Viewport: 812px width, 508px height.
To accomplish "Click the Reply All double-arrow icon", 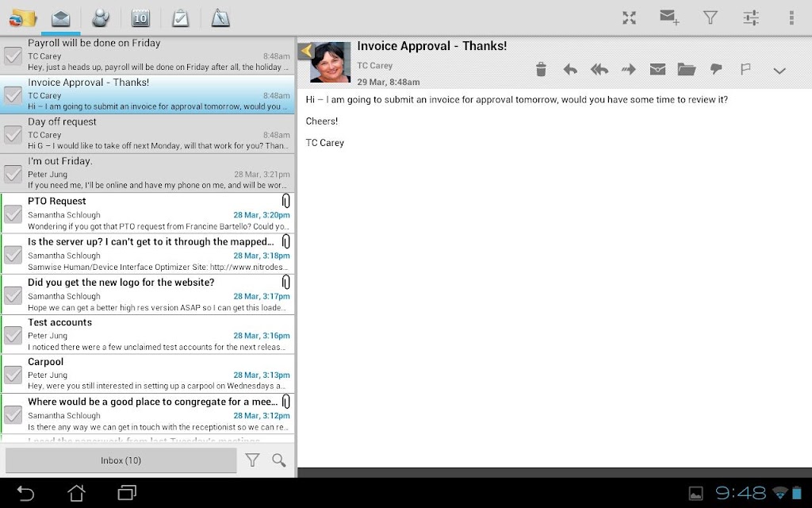I will [599, 69].
